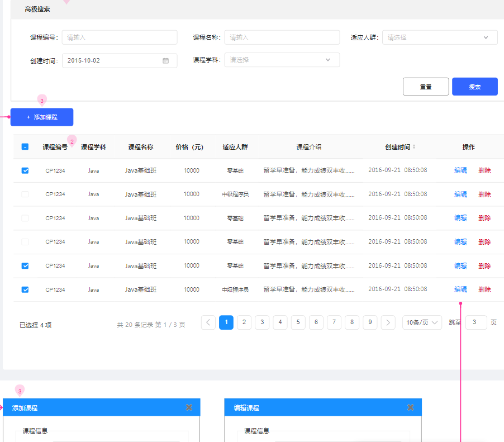Close the 编辑课程 dialog with its X icon
The height and width of the screenshot is (442, 504).
pos(411,407)
